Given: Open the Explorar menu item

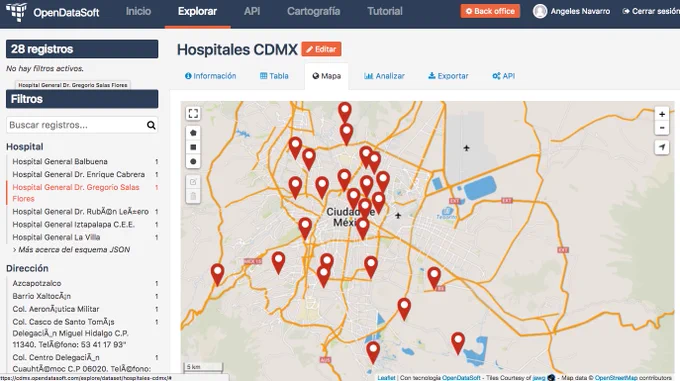Looking at the screenshot, I should point(197,11).
